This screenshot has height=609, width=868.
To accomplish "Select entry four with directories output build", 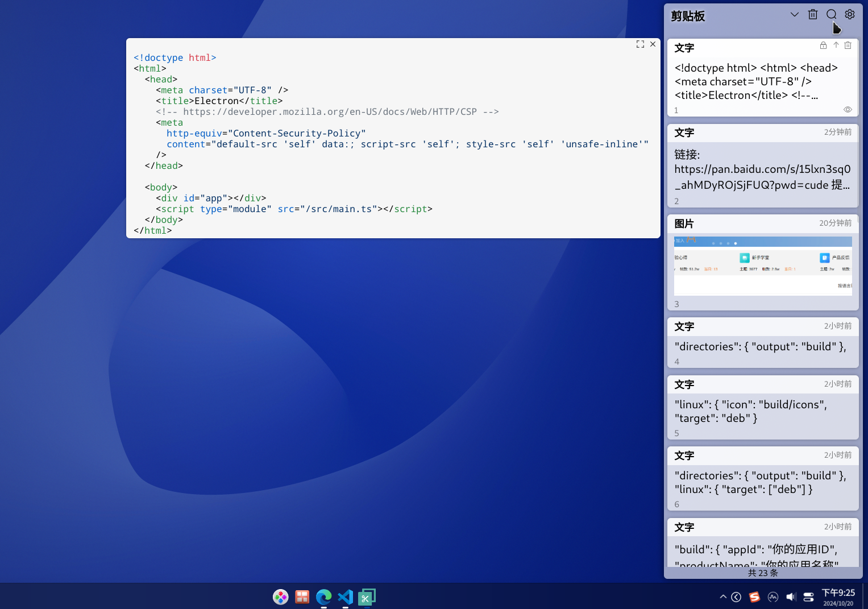I will click(x=763, y=342).
